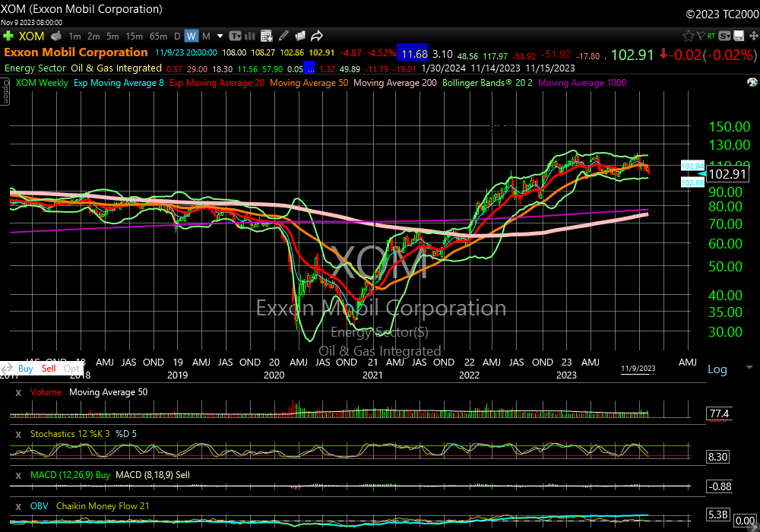
Task: Click the notes cards icon
Action: (x=300, y=36)
